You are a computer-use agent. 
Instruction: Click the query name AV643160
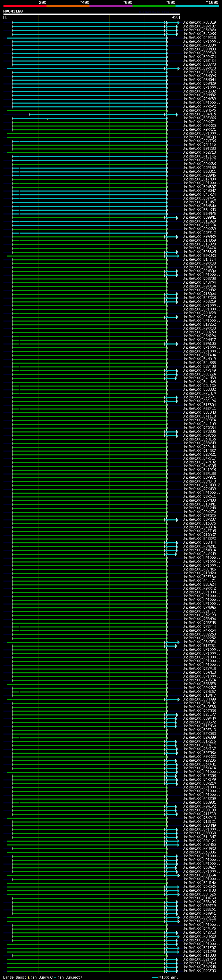pos(13,11)
